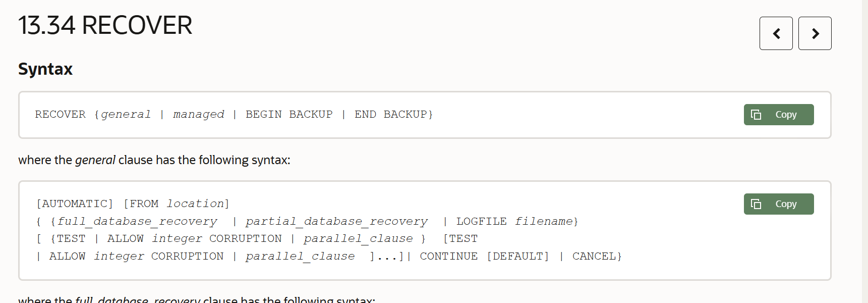Click 'full_database_recovery' in the code block
Image resolution: width=868 pixels, height=303 pixels.
coord(137,221)
